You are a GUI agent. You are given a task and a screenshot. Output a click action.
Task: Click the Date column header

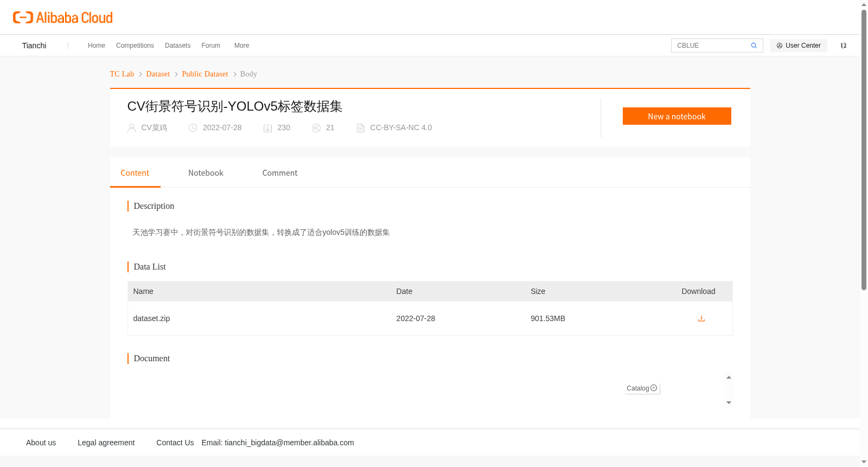(x=404, y=291)
